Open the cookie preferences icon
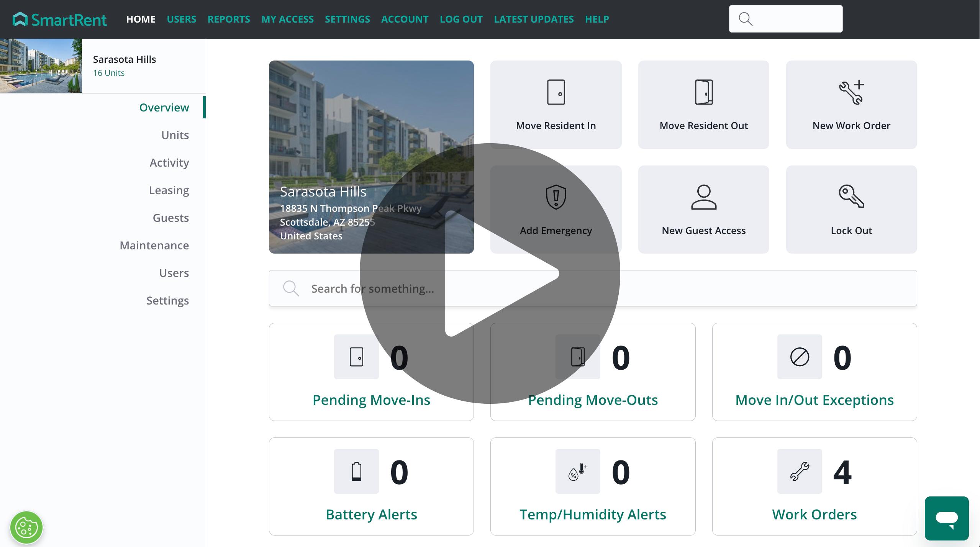Image resolution: width=980 pixels, height=547 pixels. coord(26,527)
